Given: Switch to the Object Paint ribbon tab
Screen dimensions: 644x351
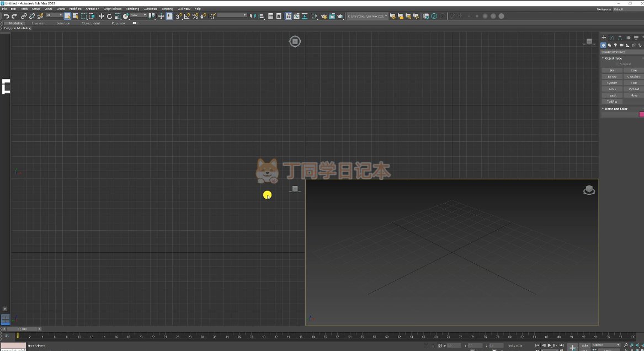Looking at the screenshot, I should pyautogui.click(x=91, y=23).
